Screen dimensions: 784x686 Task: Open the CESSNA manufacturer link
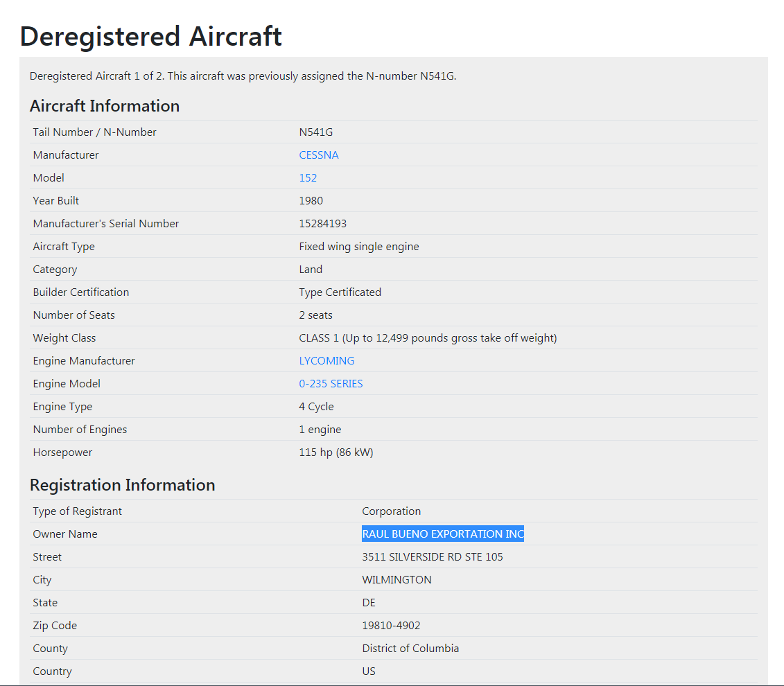pyautogui.click(x=318, y=155)
